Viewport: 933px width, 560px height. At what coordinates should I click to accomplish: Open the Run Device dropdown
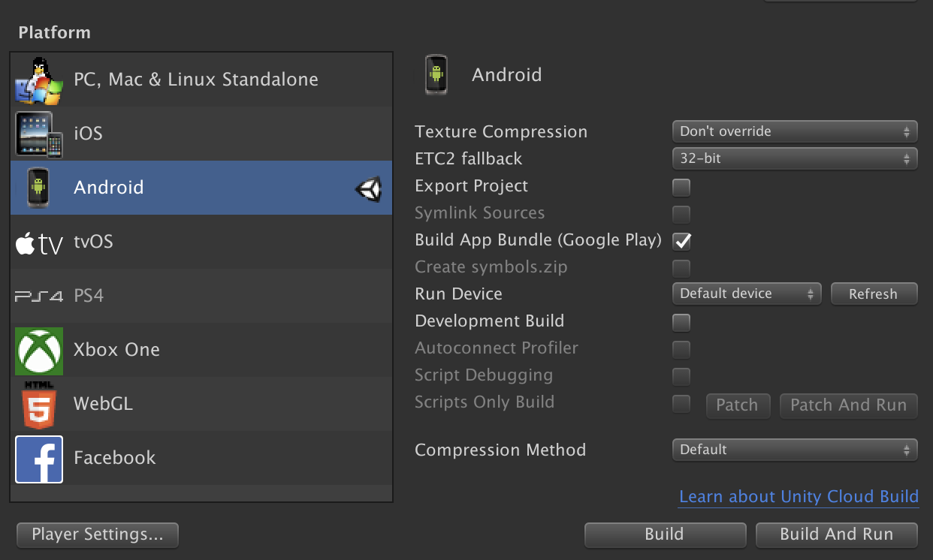(746, 294)
